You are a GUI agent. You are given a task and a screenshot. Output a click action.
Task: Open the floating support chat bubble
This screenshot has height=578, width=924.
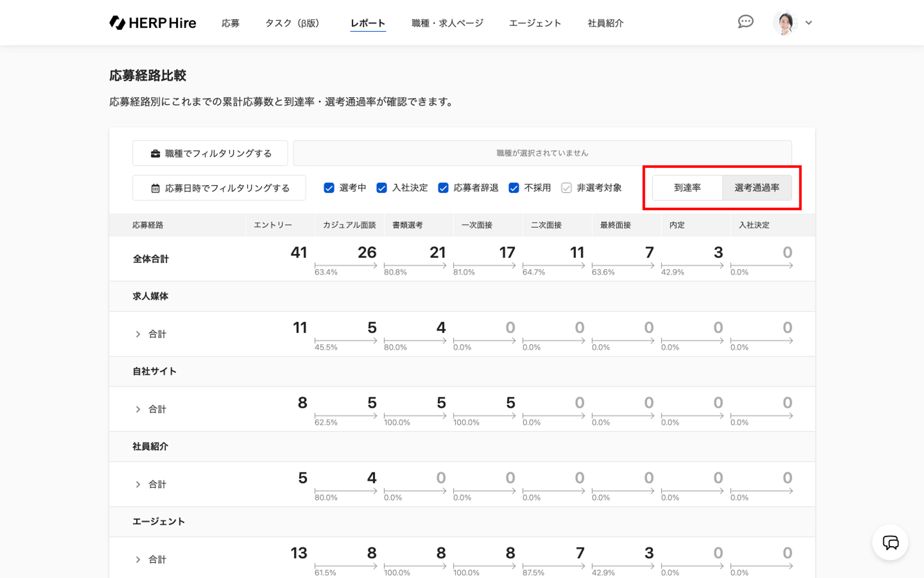coord(890,542)
